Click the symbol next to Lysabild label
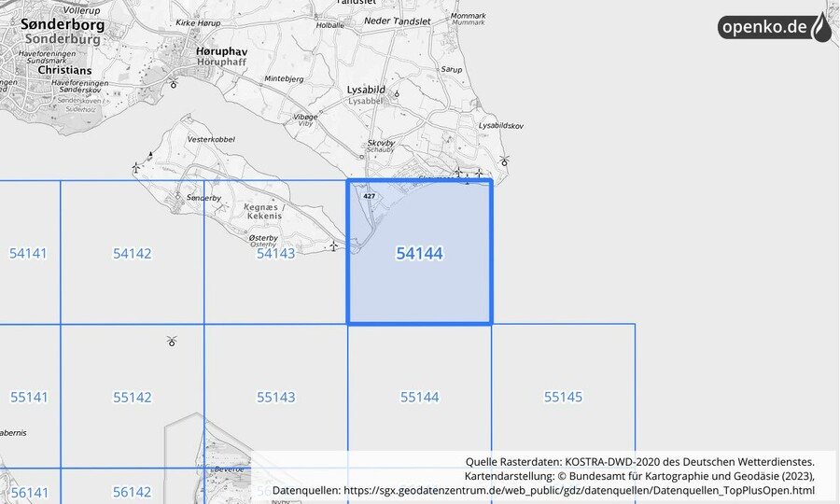Viewport: 840px width, 504px height. tap(397, 94)
